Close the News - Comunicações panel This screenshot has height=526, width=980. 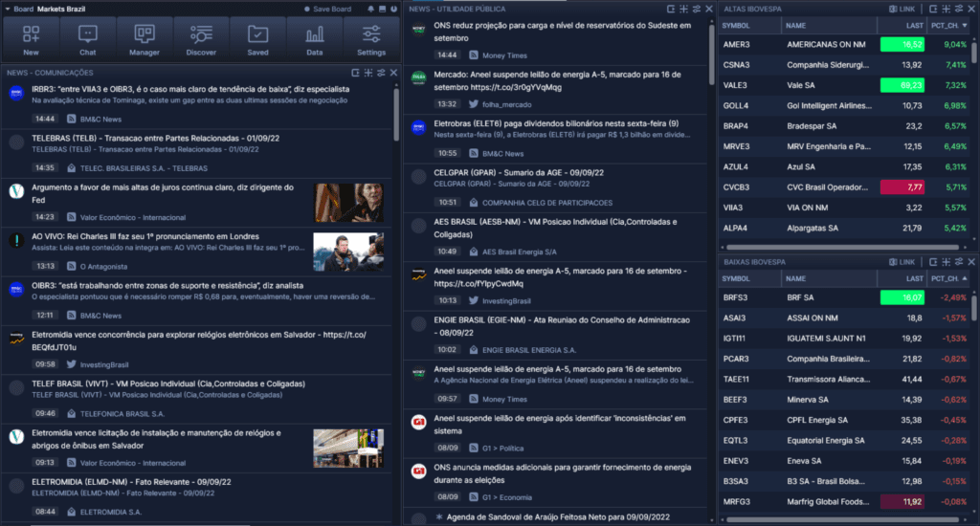[x=393, y=73]
